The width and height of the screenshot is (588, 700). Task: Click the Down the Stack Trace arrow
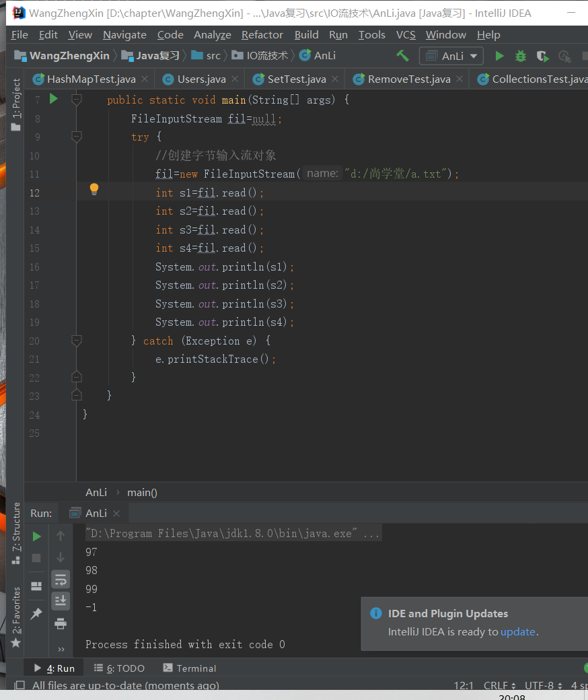[61, 557]
